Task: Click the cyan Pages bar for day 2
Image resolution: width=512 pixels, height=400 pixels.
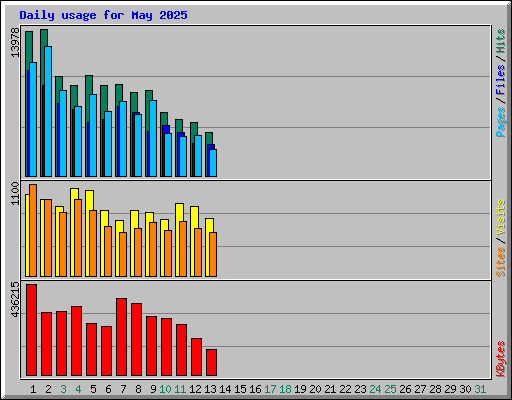Action: click(x=48, y=111)
